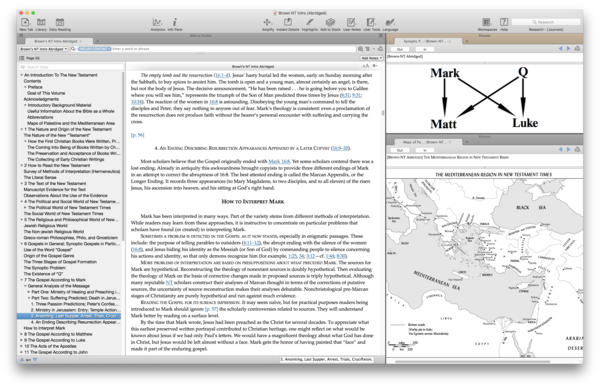Select The Synoptic Problem tree item

(x=44, y=268)
